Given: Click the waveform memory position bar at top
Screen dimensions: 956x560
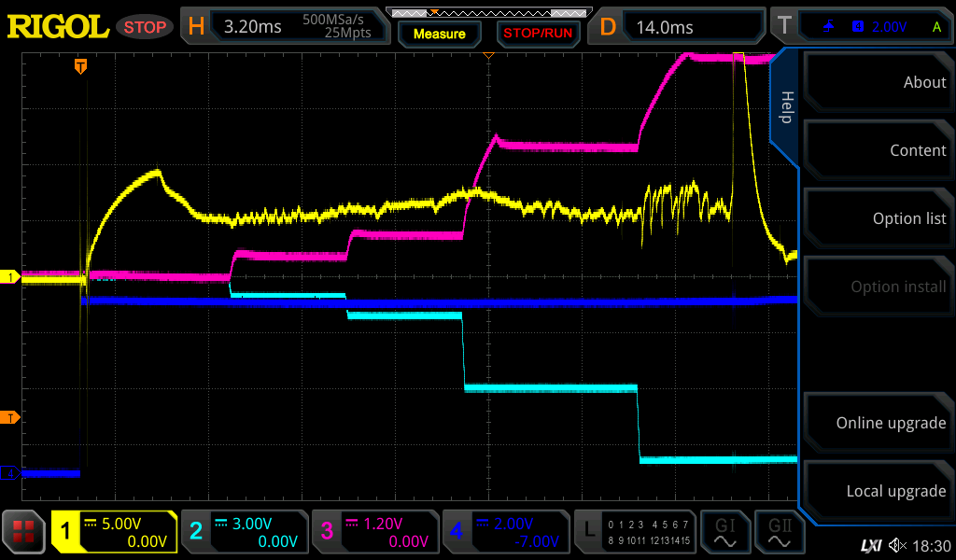Looking at the screenshot, I should pos(487,13).
